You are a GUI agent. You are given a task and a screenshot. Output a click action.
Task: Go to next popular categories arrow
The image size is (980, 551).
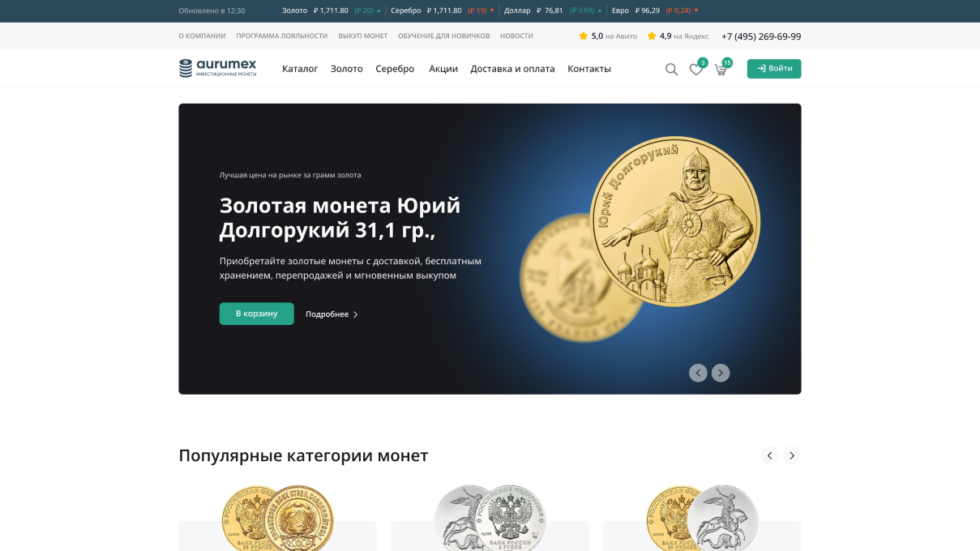(792, 455)
